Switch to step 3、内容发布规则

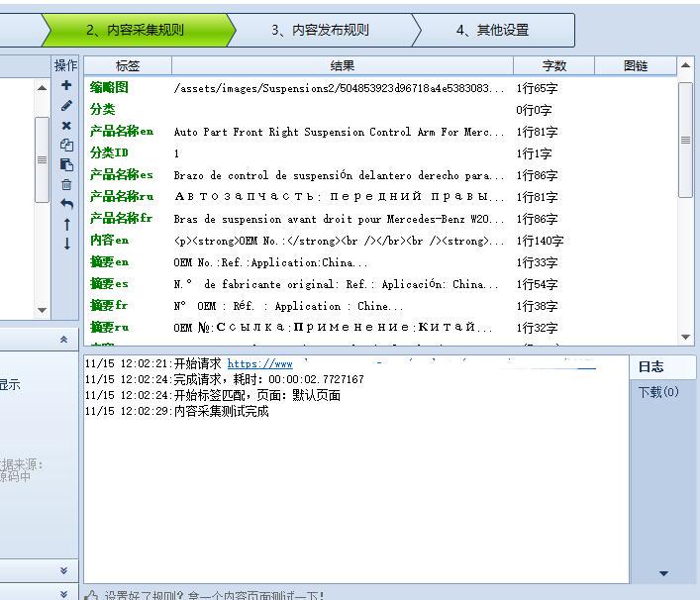click(x=320, y=30)
